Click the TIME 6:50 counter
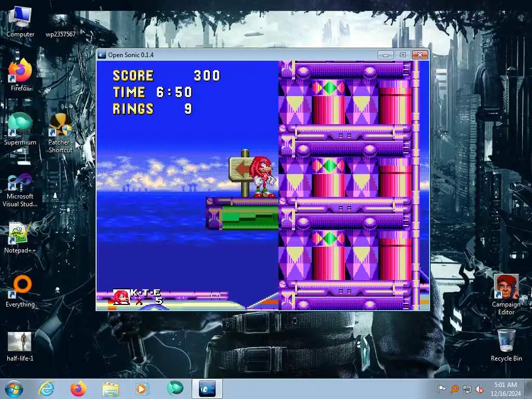The width and height of the screenshot is (532, 399). click(153, 92)
